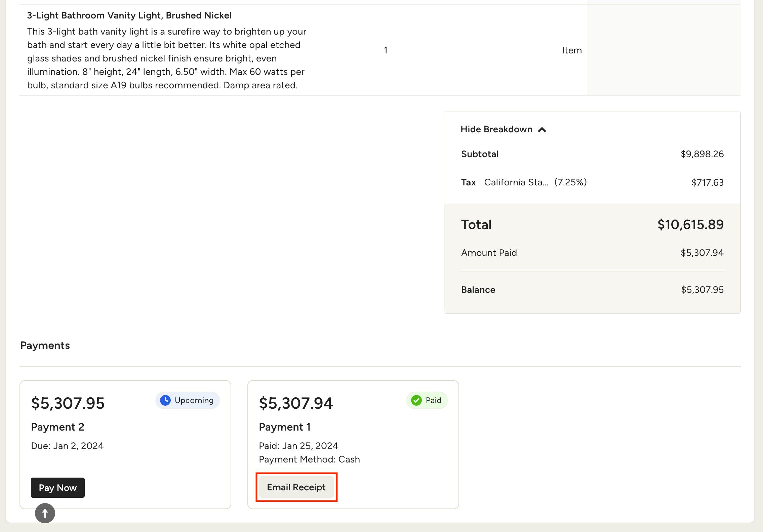This screenshot has width=763, height=532.
Task: Click the Payment Method: Cash text
Action: [309, 459]
